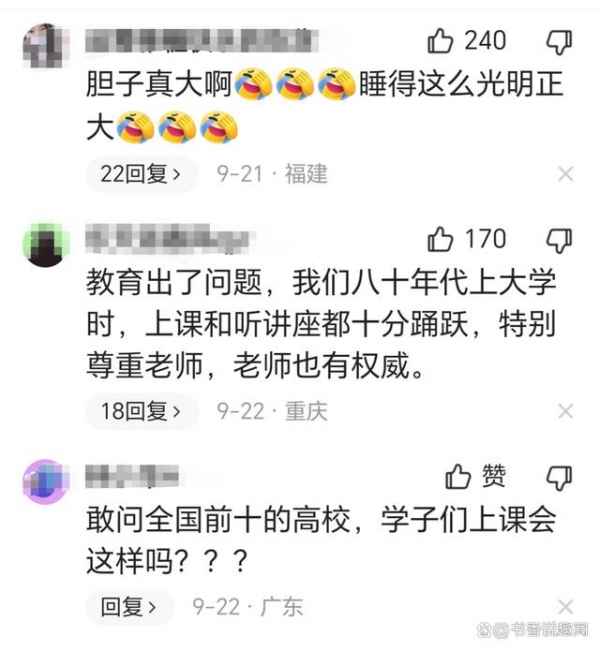Dislike the 重庆 education comment
This screenshot has height=651, width=600.
point(559,240)
